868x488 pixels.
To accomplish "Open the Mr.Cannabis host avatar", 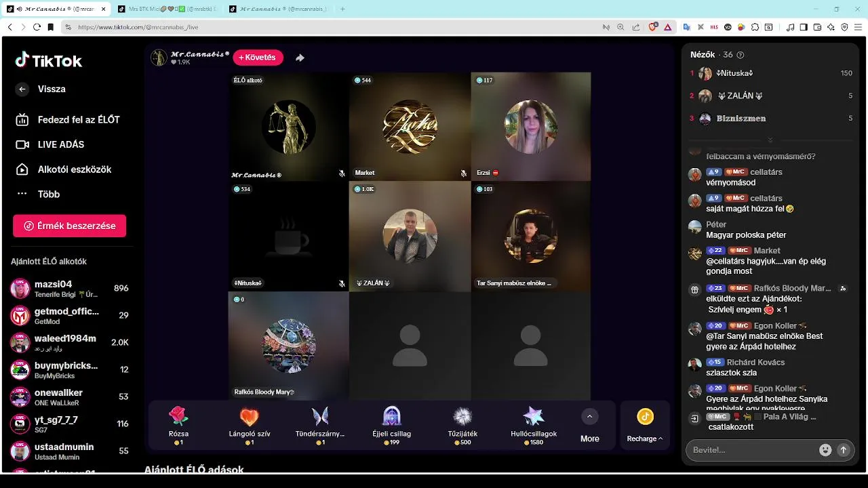I will click(159, 58).
